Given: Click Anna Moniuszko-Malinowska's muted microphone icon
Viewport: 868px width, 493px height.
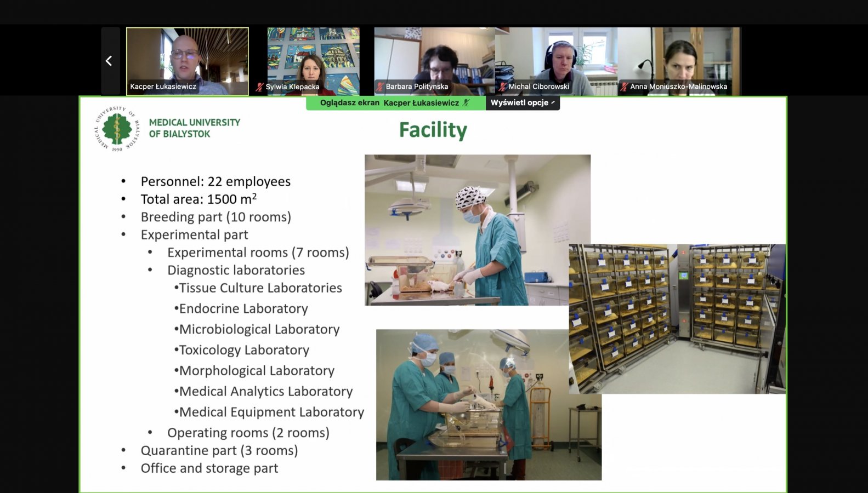Looking at the screenshot, I should tap(624, 87).
